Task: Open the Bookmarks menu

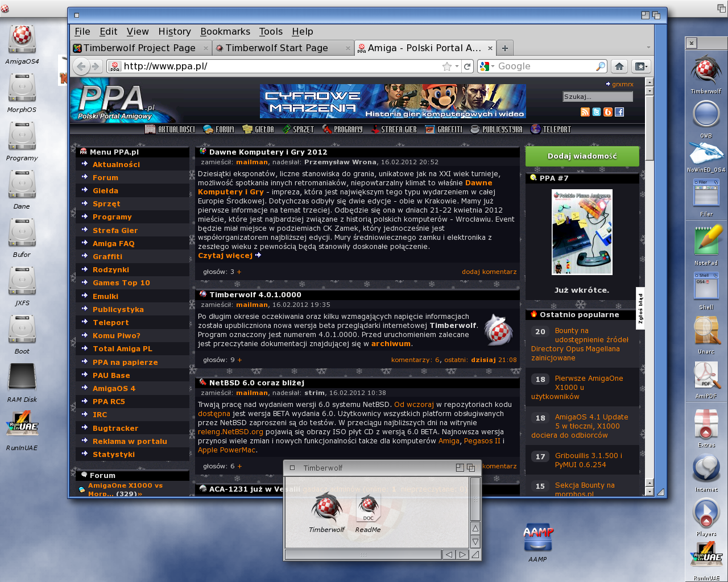Action: (x=225, y=32)
